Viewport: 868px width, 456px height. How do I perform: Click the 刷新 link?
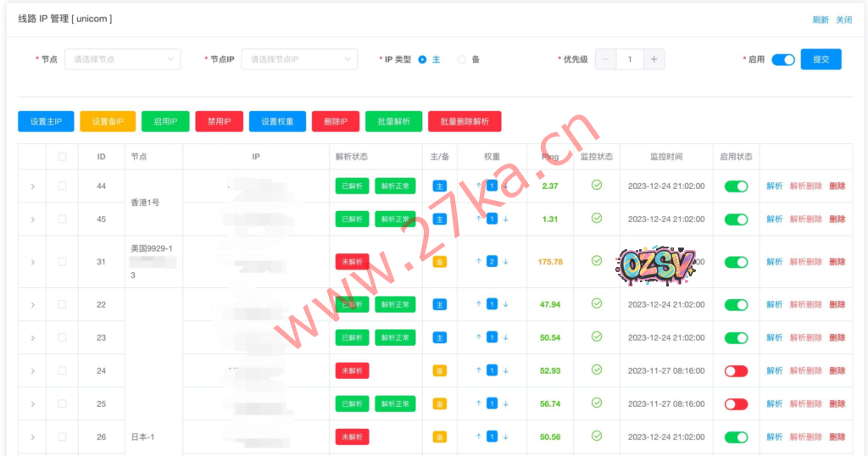click(821, 20)
